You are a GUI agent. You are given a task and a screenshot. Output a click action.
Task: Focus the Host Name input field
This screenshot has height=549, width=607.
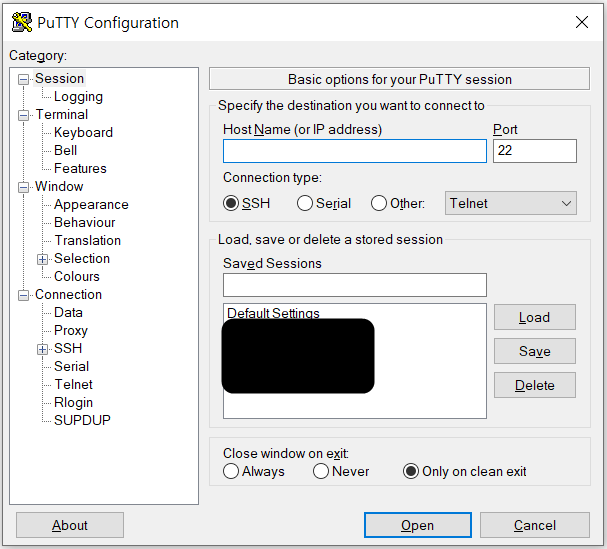tap(355, 151)
